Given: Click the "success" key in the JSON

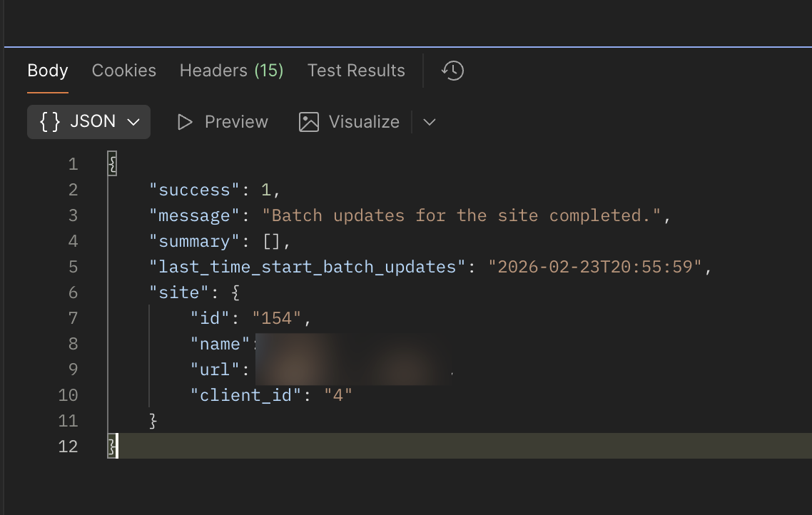Looking at the screenshot, I should 190,190.
